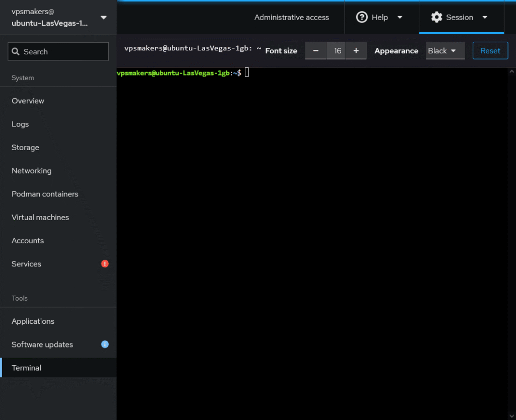Click blue info icon beside Software updates
Image resolution: width=516 pixels, height=420 pixels.
(105, 344)
